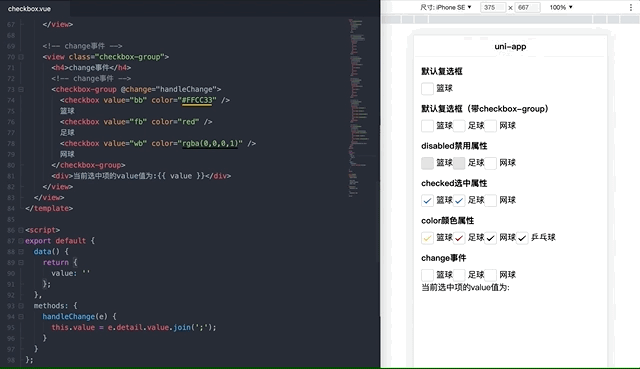Image resolution: width=640 pixels, height=369 pixels.
Task: Uncheck 网球 in the color颜色属性 section
Action: click(490, 238)
